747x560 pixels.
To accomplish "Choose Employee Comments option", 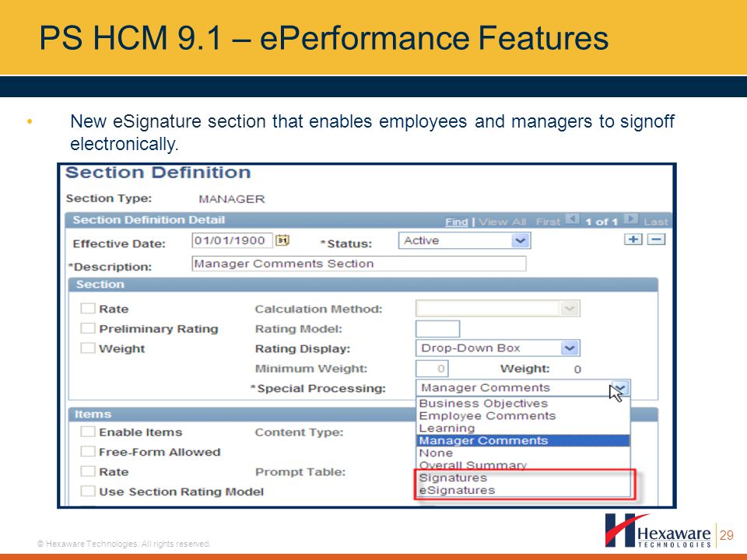I will pos(487,415).
